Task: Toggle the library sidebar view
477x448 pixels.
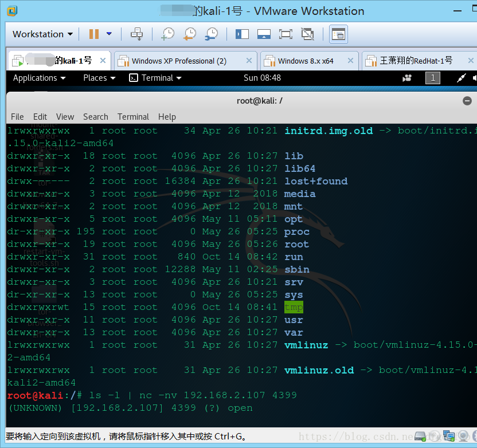Action: tap(242, 34)
